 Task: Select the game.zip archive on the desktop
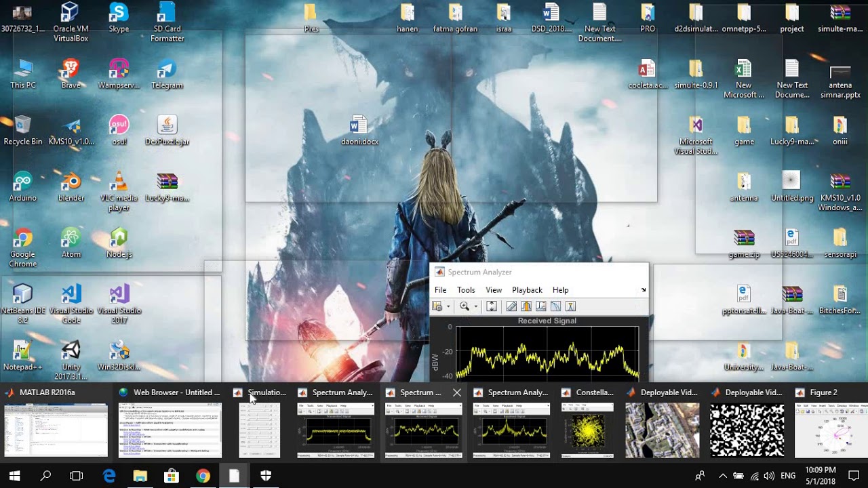click(x=744, y=243)
